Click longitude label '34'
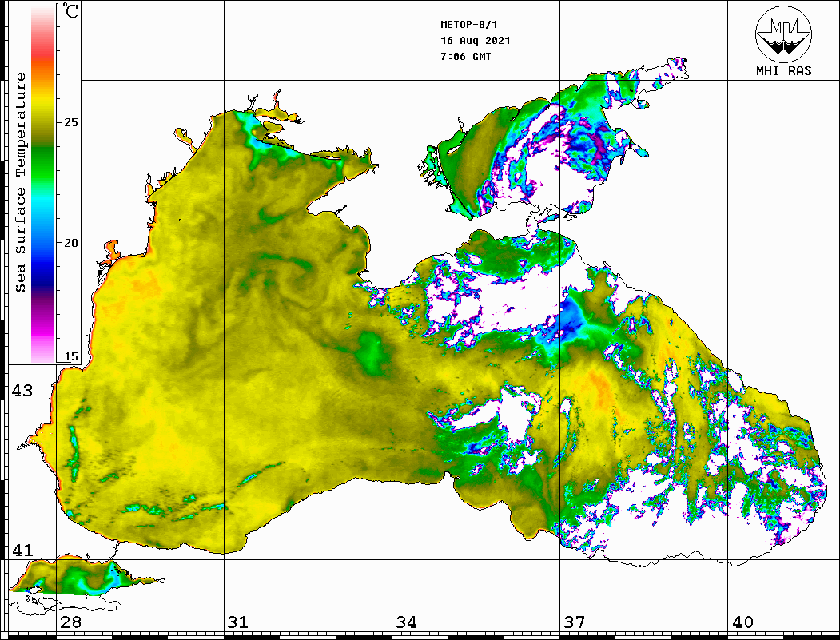Screen dimensions: 840x640 click(406, 622)
